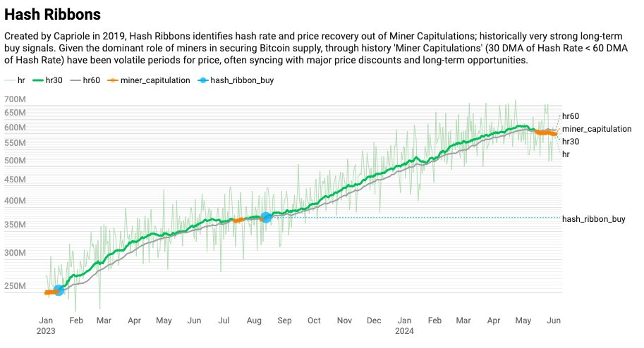This screenshot has width=644, height=348.
Task: Click the hash_ribbon_buy legend item
Action: tap(236, 80)
